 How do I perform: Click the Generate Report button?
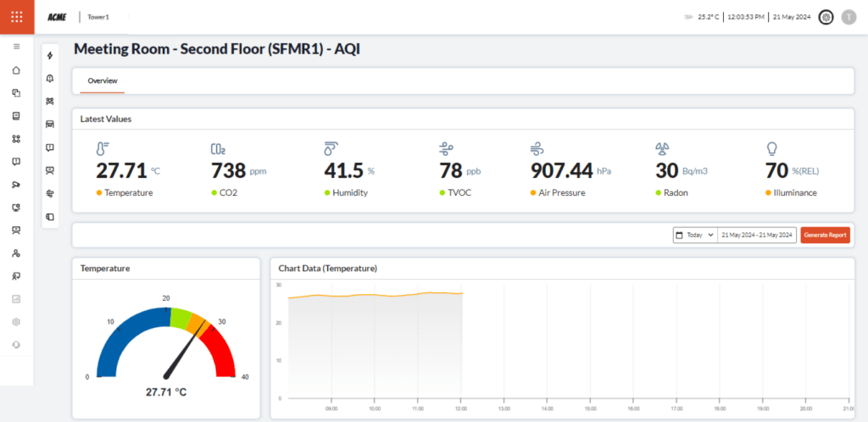(x=824, y=235)
